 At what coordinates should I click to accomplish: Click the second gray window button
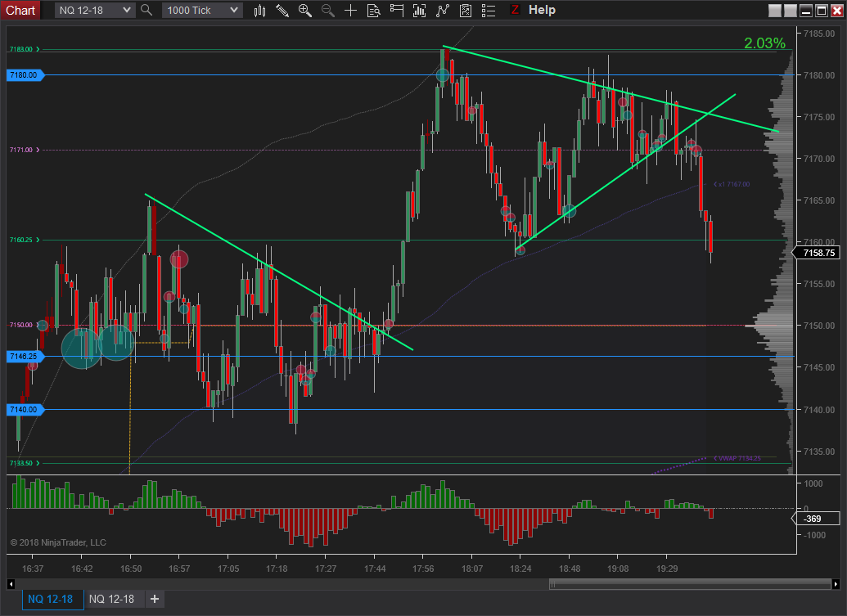791,11
